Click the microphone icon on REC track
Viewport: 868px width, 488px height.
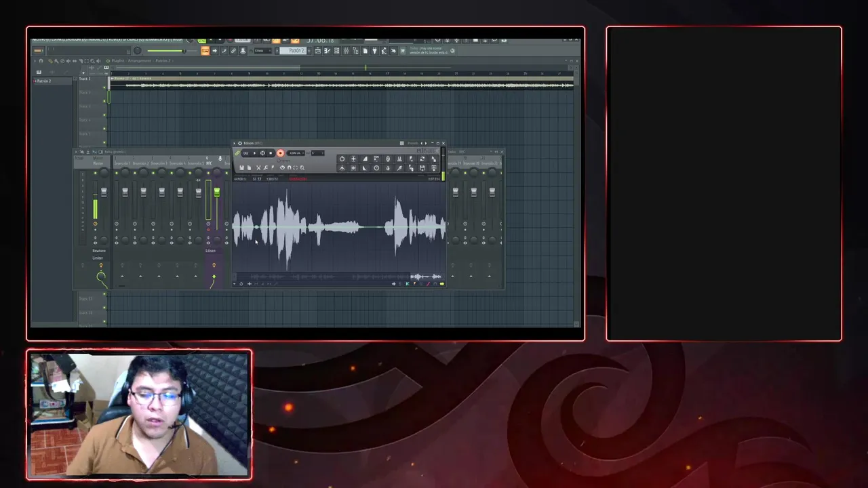(220, 158)
